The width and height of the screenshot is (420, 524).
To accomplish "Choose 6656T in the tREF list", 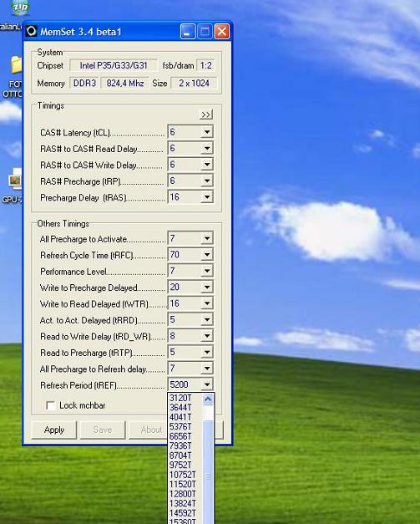I will (185, 436).
